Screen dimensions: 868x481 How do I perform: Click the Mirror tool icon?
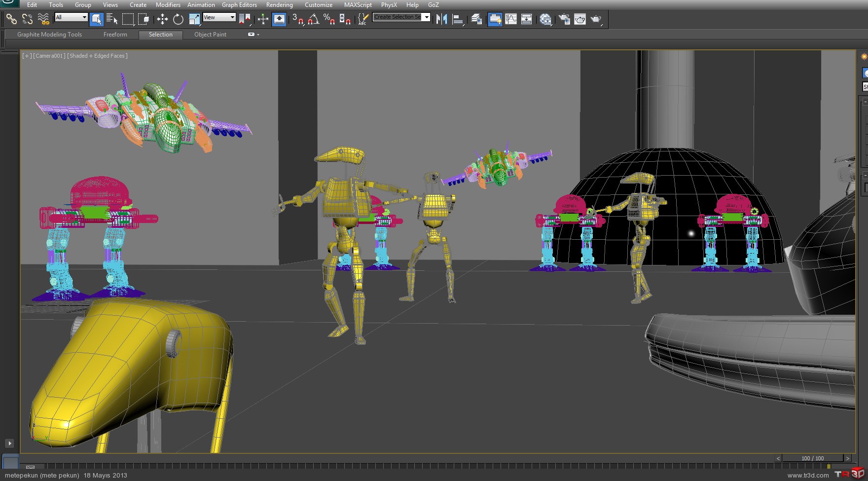coord(442,19)
